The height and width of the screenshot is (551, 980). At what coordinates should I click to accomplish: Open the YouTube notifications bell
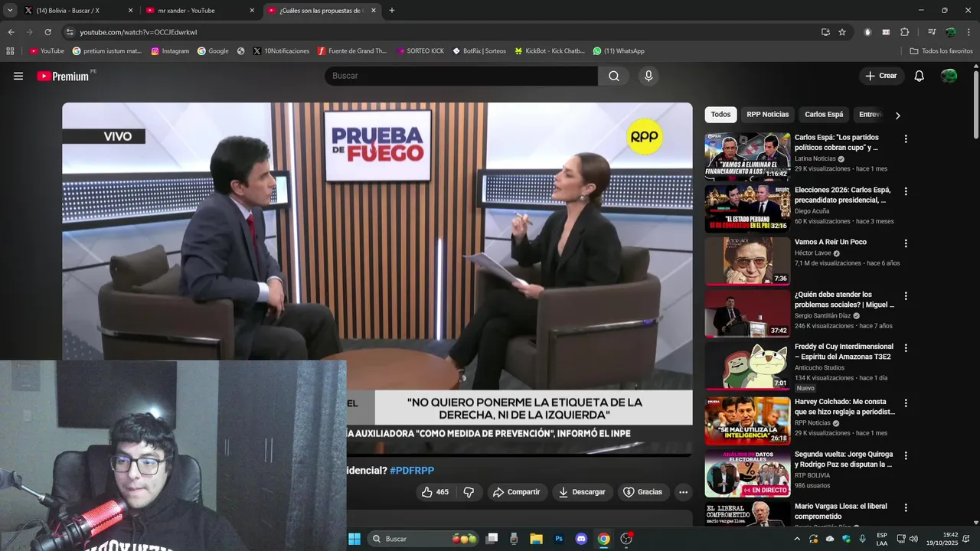pos(920,76)
